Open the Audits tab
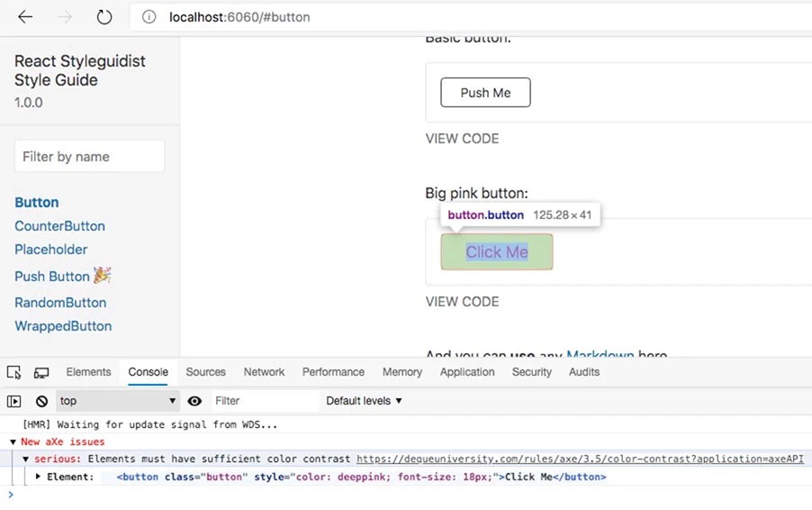Image resolution: width=812 pixels, height=510 pixels. point(584,371)
